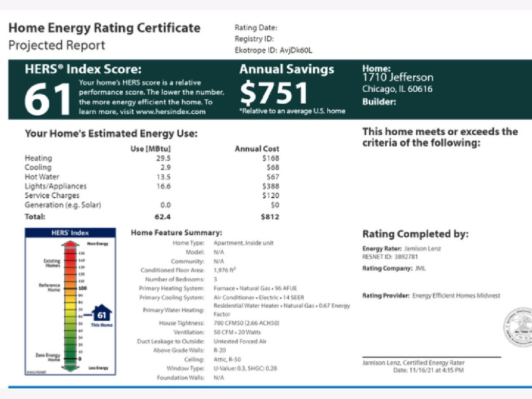The image size is (532, 399).
Task: Click the Home Energy Rating Certificate title
Action: click(x=105, y=28)
